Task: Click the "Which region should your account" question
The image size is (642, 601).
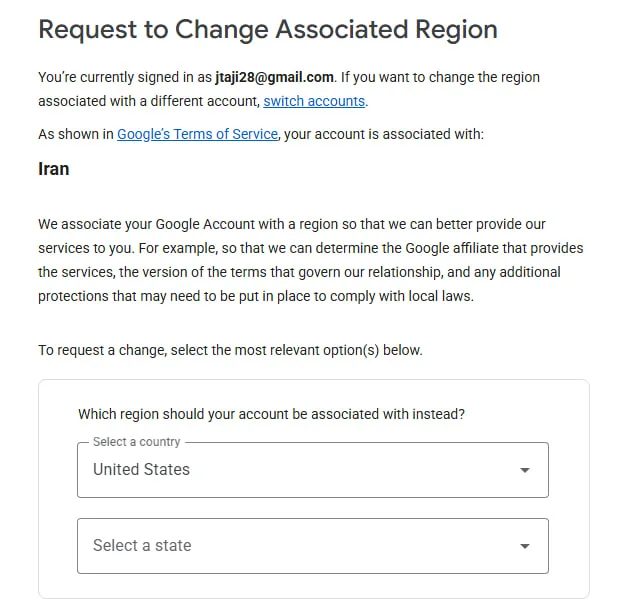Action: [271, 414]
